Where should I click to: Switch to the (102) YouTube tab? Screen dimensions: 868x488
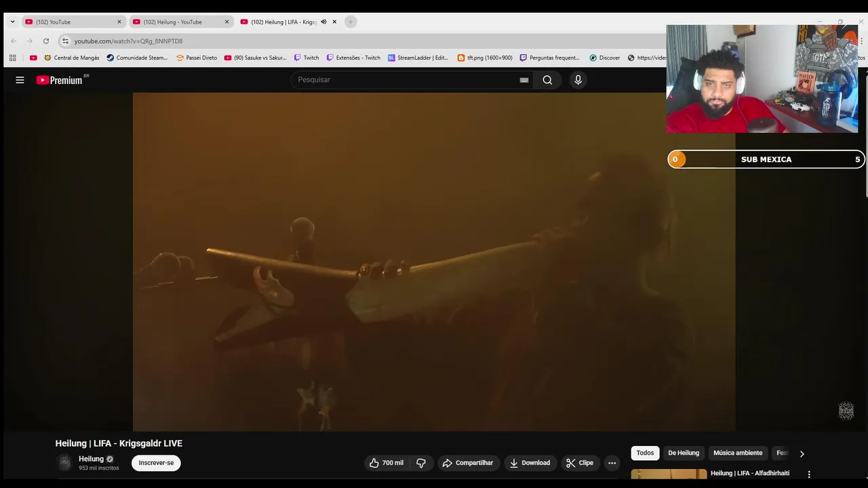[73, 22]
